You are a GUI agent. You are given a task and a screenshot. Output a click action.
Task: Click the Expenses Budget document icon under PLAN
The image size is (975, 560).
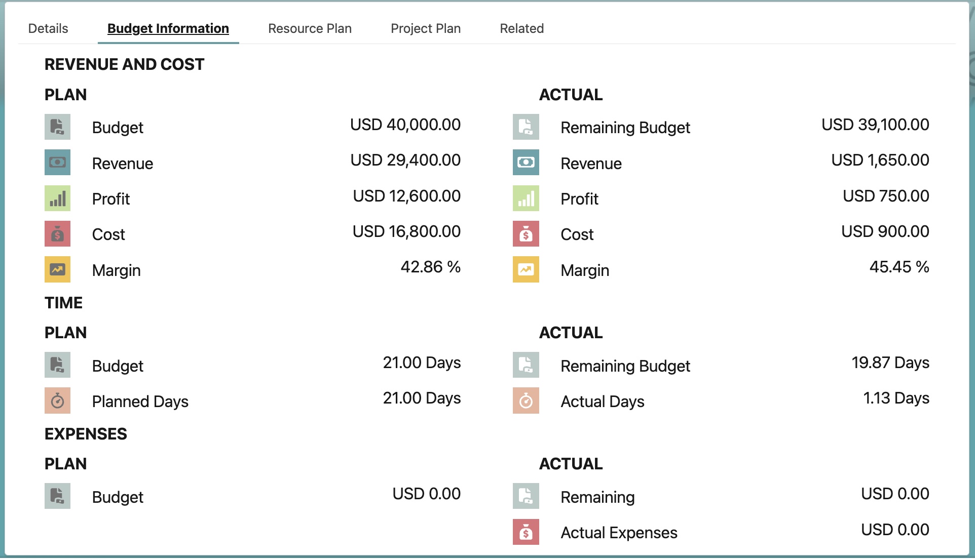pyautogui.click(x=57, y=496)
